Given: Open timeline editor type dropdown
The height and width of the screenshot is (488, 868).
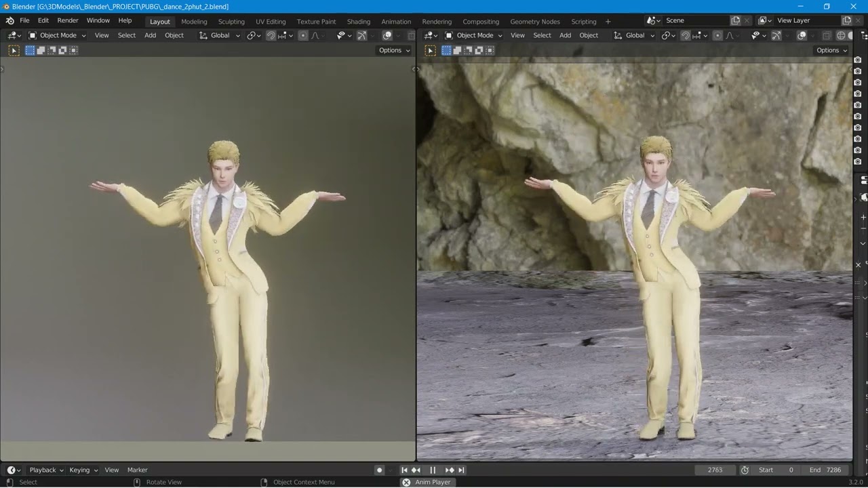Looking at the screenshot, I should (x=14, y=470).
